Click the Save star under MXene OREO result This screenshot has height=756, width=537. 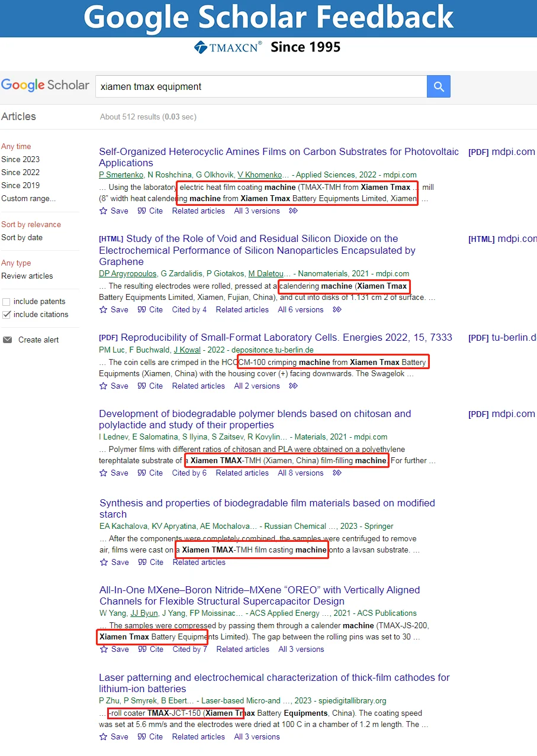click(x=104, y=649)
